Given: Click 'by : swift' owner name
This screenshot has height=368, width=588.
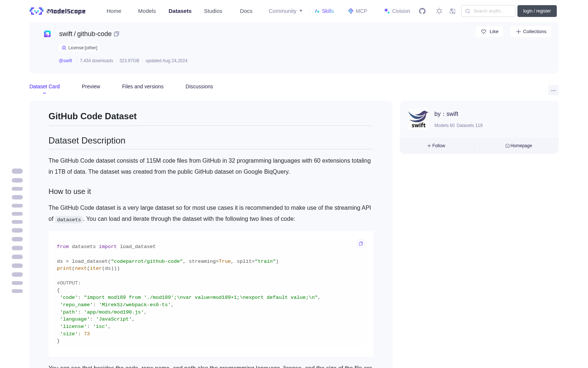Looking at the screenshot, I should point(446,114).
